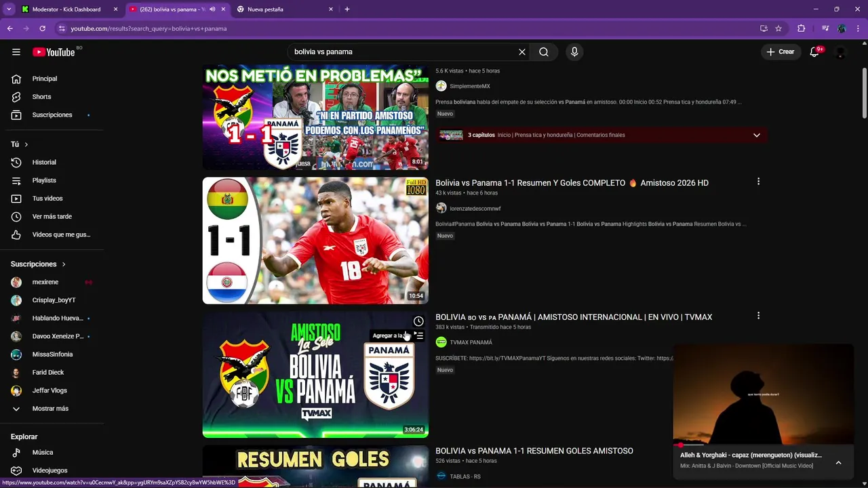Viewport: 868px width, 488px height.
Task: Open options menu for TVMAX live video
Action: click(758, 316)
